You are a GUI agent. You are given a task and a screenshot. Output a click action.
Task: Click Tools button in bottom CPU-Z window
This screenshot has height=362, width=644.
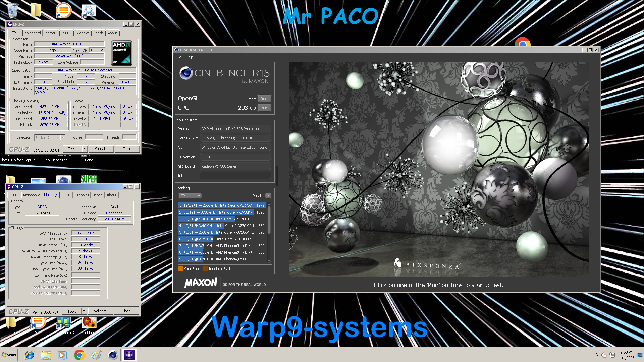tap(72, 311)
